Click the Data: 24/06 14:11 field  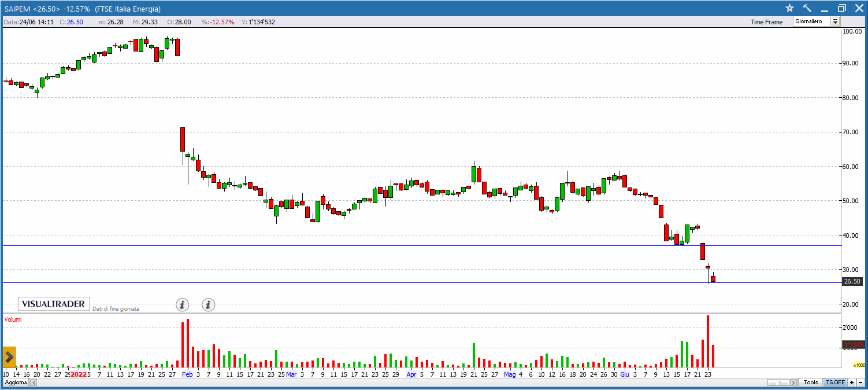(x=29, y=22)
